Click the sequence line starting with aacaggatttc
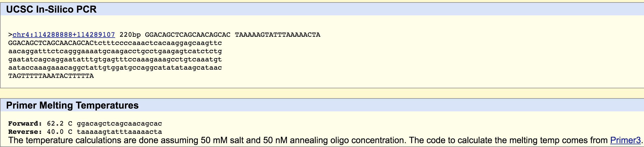 coord(115,51)
